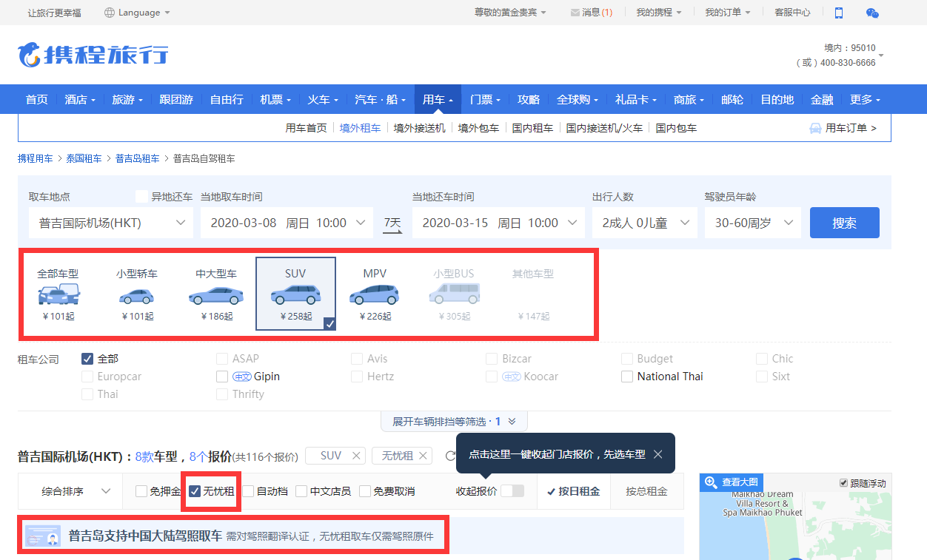Pick the 中大型车 sedan icon

tap(216, 295)
